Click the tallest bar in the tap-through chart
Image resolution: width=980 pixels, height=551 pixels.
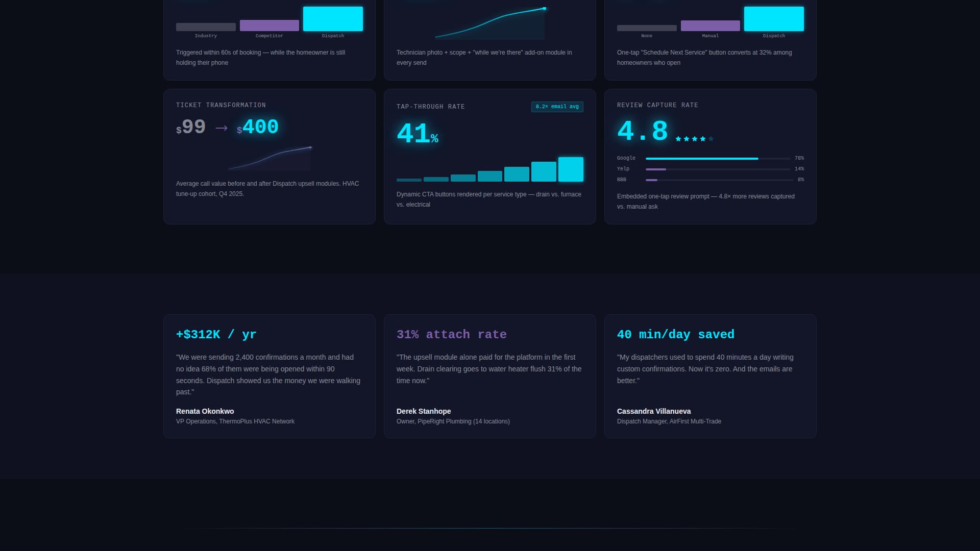pyautogui.click(x=570, y=169)
